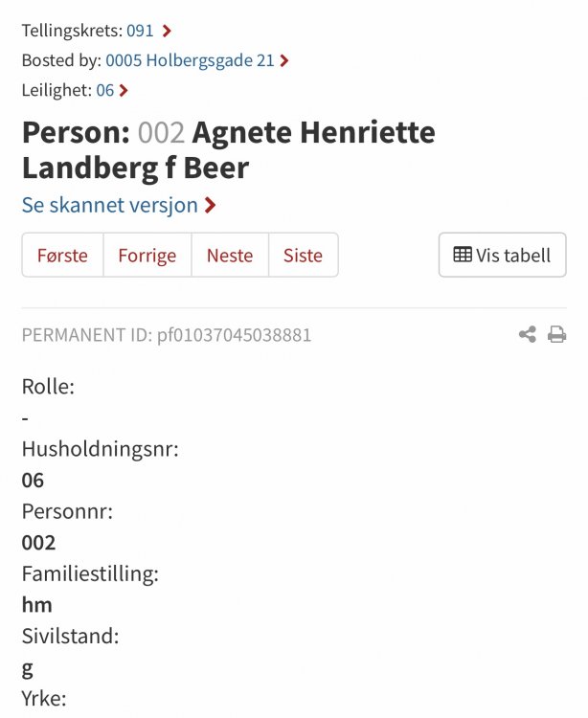588x718 pixels.
Task: Click the red chevron after Tellingskrets 091
Action: [x=167, y=31]
